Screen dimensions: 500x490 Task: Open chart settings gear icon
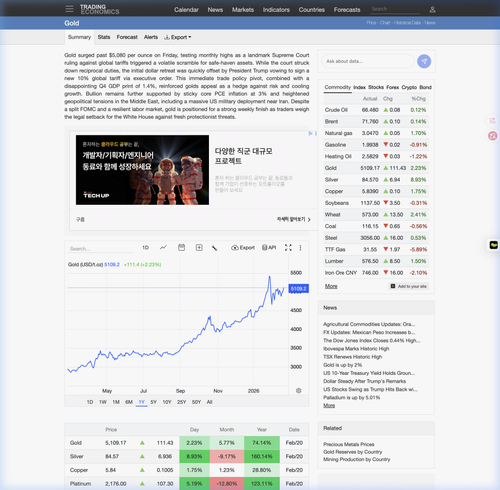pos(299,390)
